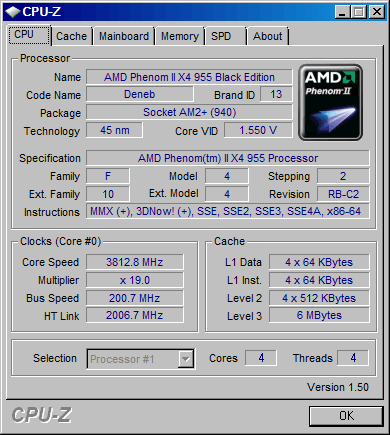This screenshot has width=390, height=435.
Task: Click the AMD Phenom II logo image
Action: (x=331, y=102)
